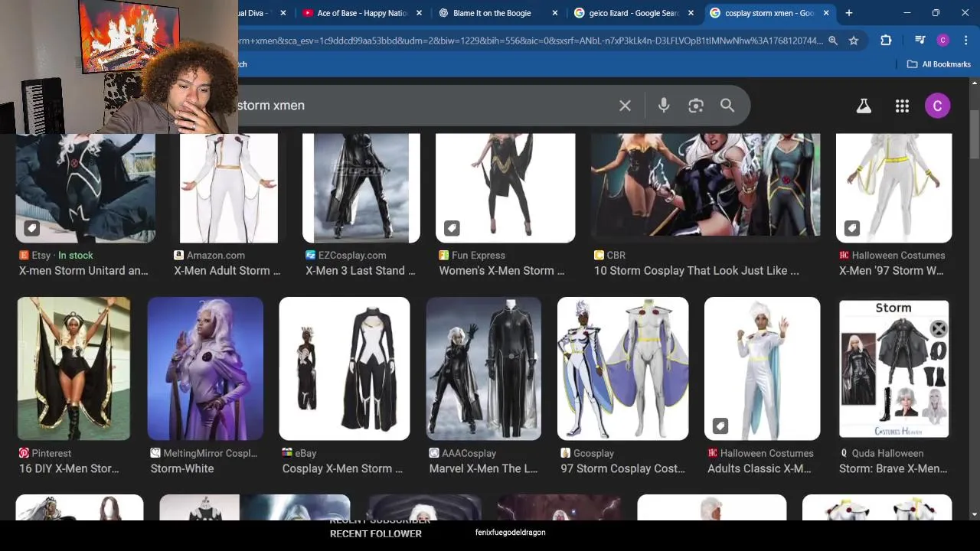980x551 pixels.
Task: Click Etsy In stock label
Action: pyautogui.click(x=76, y=256)
